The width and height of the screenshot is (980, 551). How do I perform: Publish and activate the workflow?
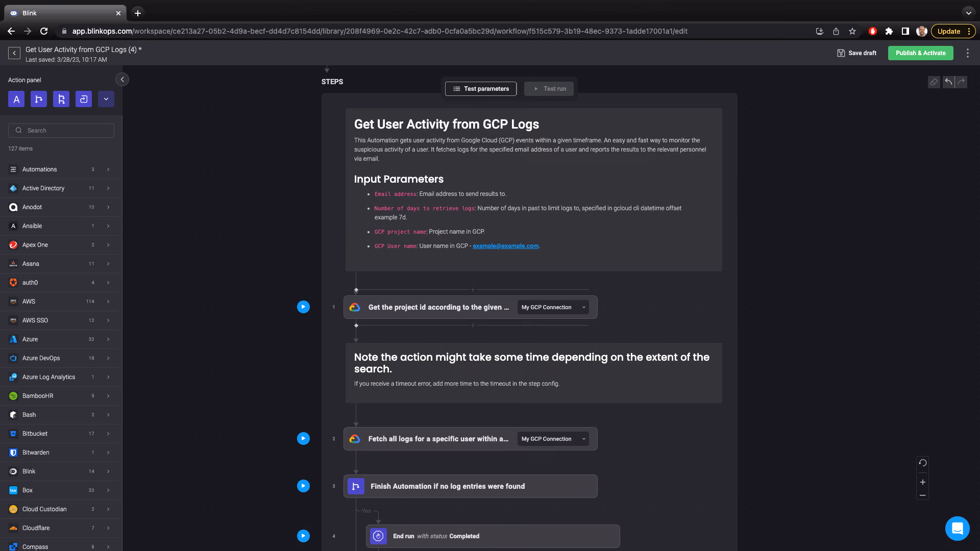(x=920, y=53)
